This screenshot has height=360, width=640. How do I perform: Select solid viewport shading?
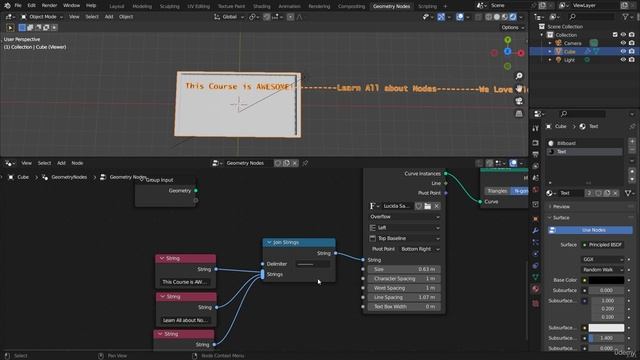[497, 17]
